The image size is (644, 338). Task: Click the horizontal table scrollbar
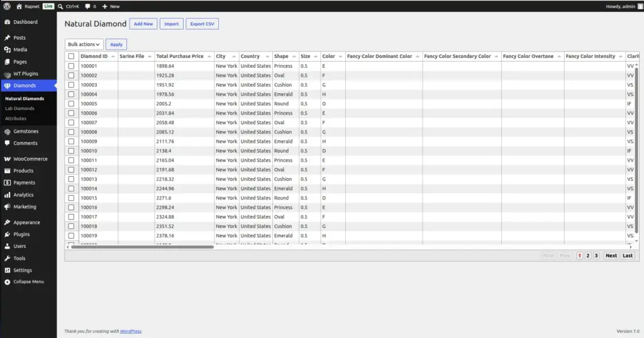coord(142,247)
